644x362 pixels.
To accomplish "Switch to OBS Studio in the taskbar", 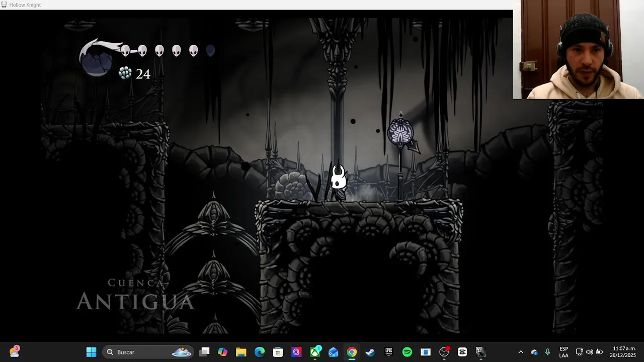I will coord(444,352).
